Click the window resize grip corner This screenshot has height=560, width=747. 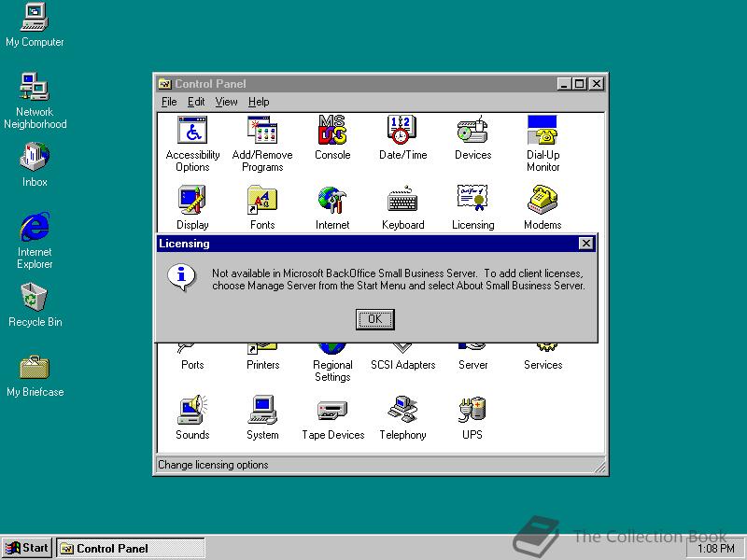click(x=599, y=468)
